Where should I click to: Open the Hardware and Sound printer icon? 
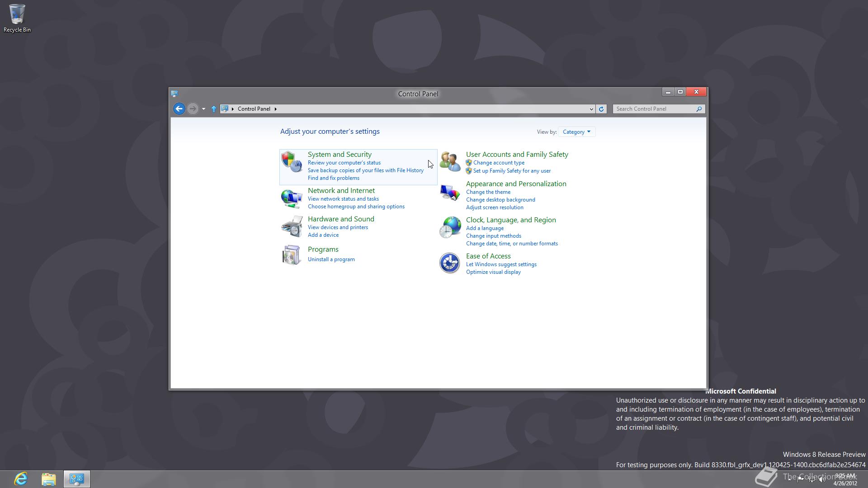(x=292, y=226)
